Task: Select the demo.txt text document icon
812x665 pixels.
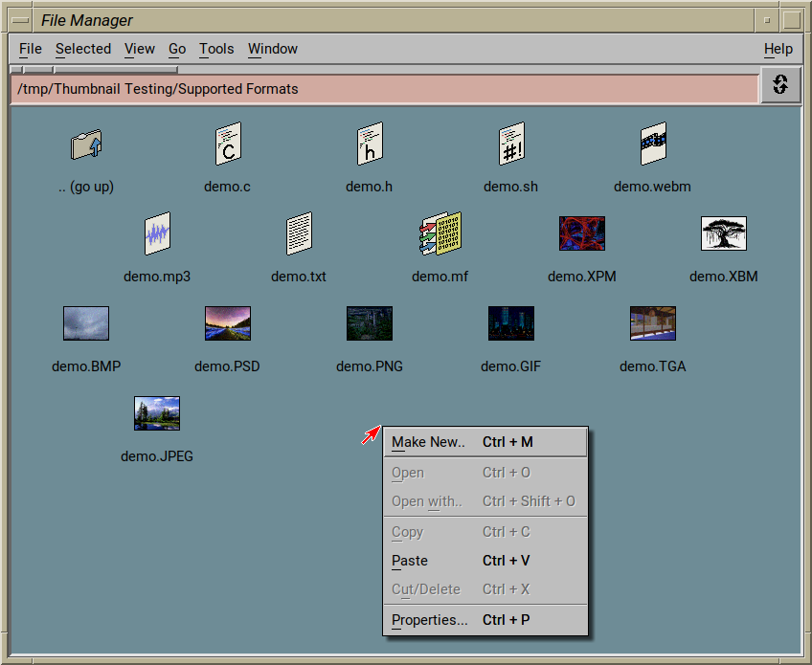Action: (x=299, y=234)
